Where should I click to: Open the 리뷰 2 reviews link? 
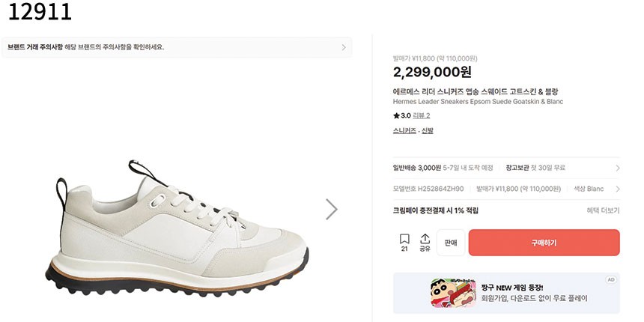coord(422,115)
